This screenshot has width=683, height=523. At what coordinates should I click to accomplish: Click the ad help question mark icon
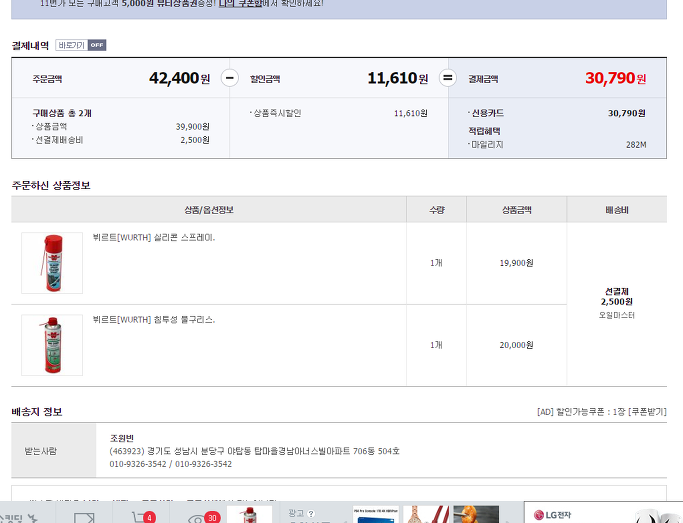pyautogui.click(x=311, y=514)
